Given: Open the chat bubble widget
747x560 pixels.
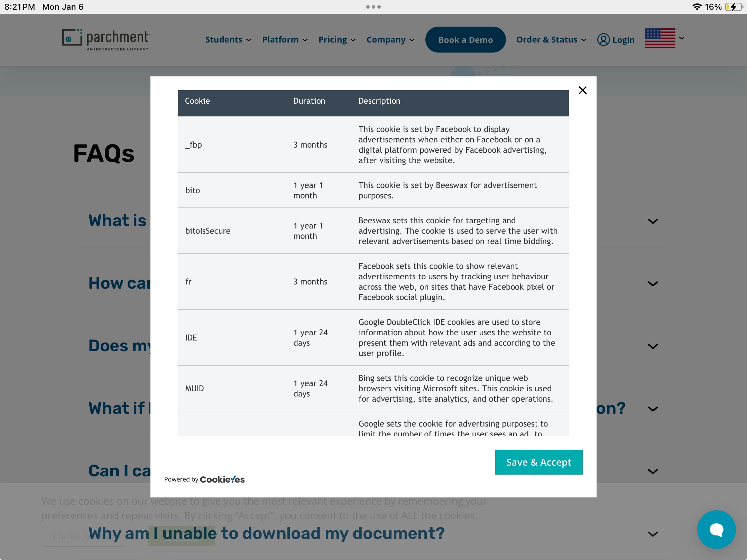Looking at the screenshot, I should [716, 530].
